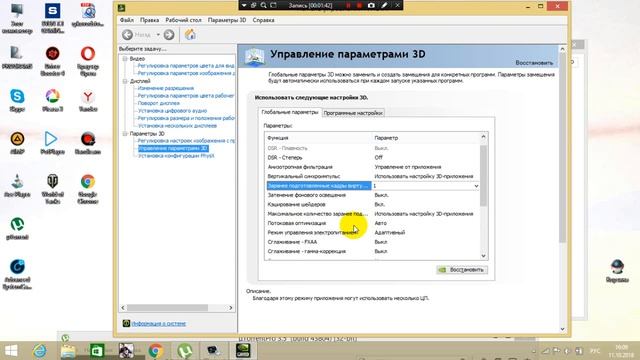This screenshot has height=360, width=640.
Task: Open Регулировка параметров цвета для видео
Action: [x=186, y=66]
